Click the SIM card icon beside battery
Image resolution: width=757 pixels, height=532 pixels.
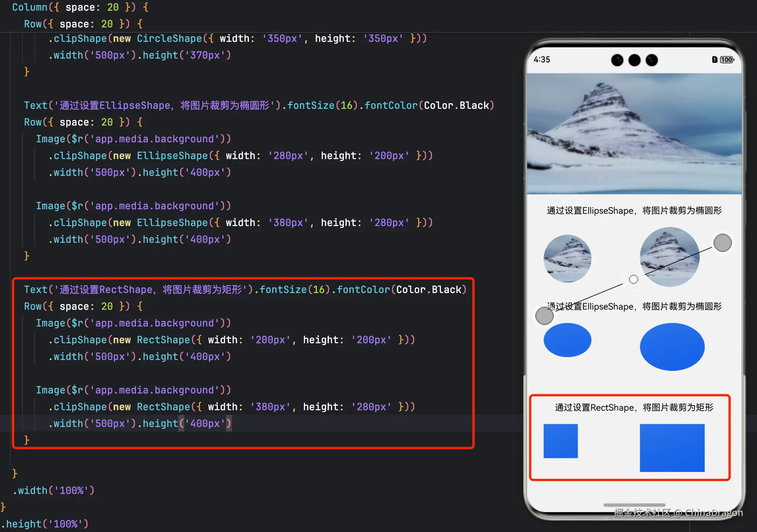(715, 60)
